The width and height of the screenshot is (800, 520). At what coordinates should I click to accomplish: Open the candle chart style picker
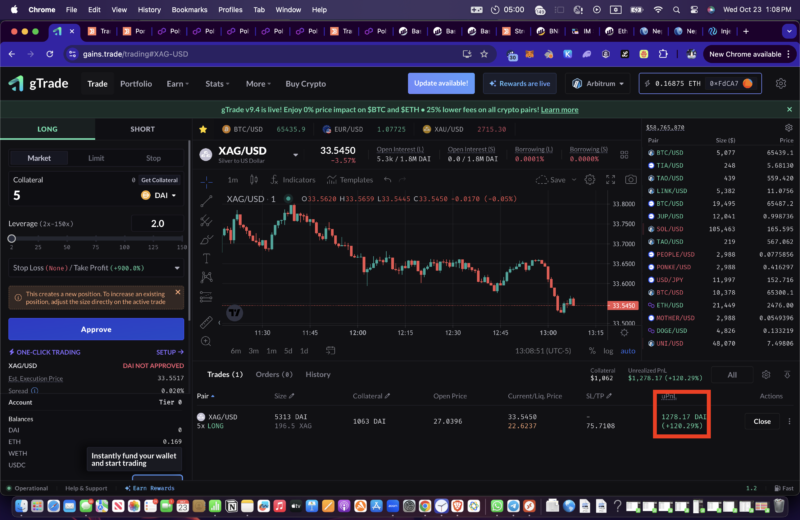[254, 180]
